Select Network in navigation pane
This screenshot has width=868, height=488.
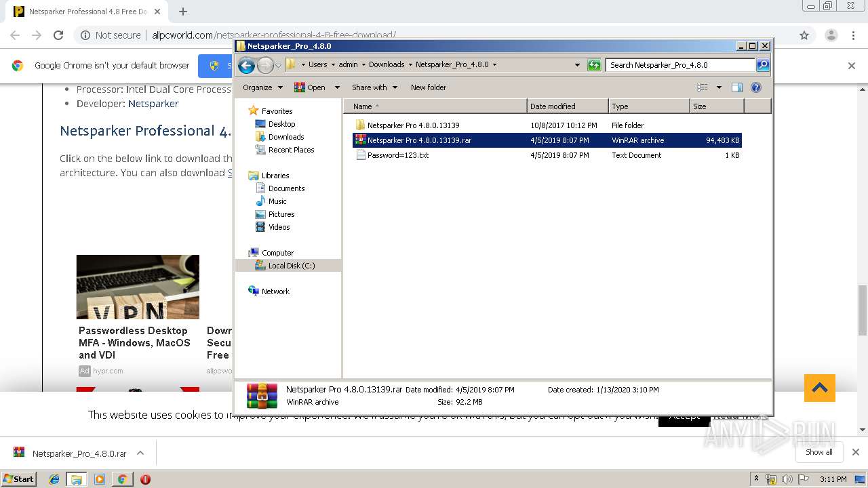pyautogui.click(x=275, y=291)
